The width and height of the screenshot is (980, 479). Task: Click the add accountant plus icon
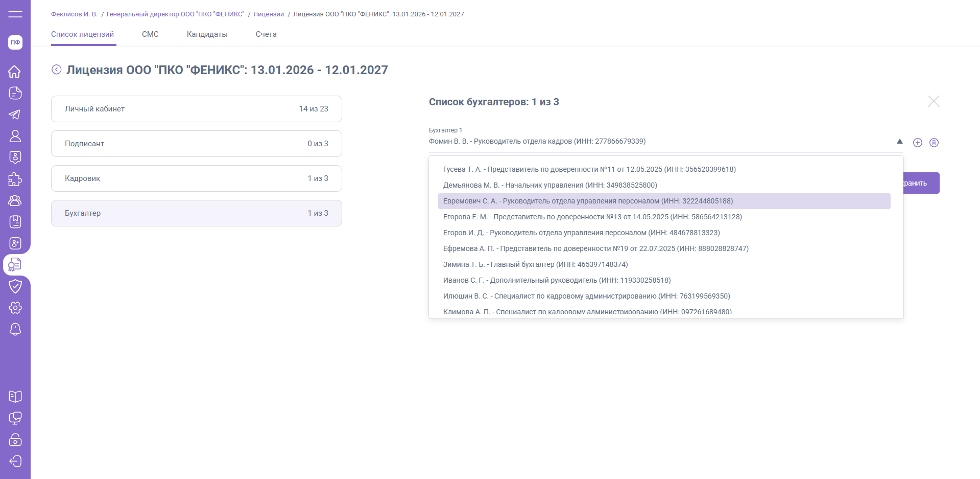(x=918, y=143)
